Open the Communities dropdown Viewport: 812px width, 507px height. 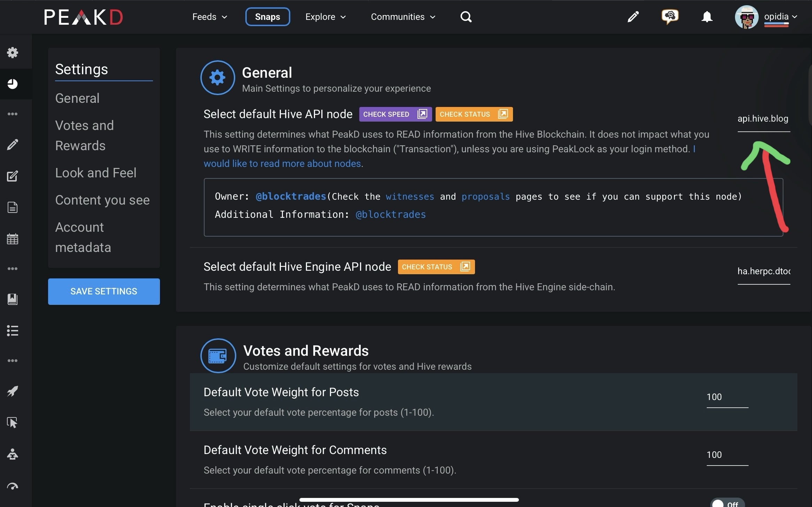pos(403,17)
